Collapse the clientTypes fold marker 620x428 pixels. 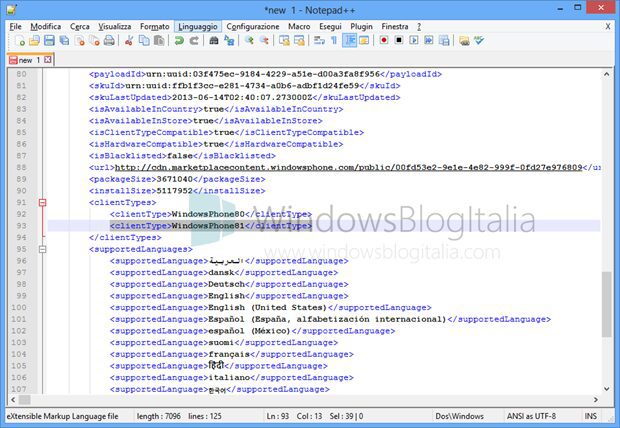42,203
